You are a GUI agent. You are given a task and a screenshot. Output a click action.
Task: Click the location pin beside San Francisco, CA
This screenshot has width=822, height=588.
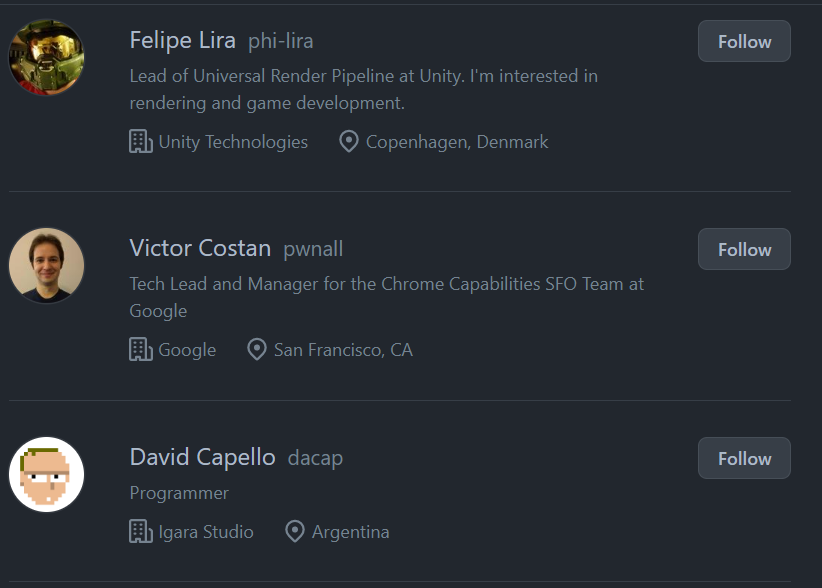click(x=257, y=350)
